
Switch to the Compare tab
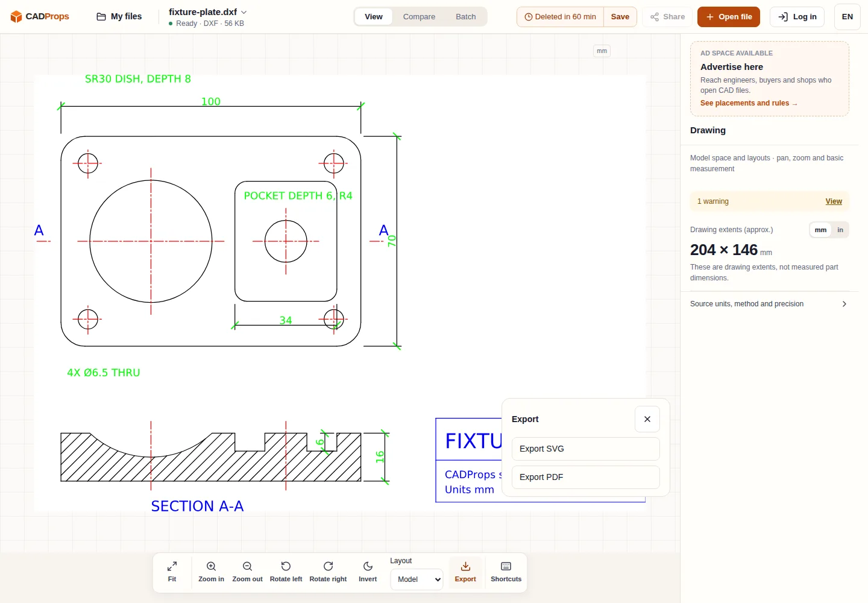tap(419, 16)
